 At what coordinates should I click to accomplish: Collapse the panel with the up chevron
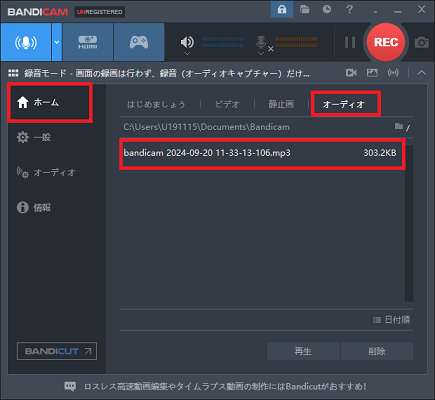(x=422, y=72)
